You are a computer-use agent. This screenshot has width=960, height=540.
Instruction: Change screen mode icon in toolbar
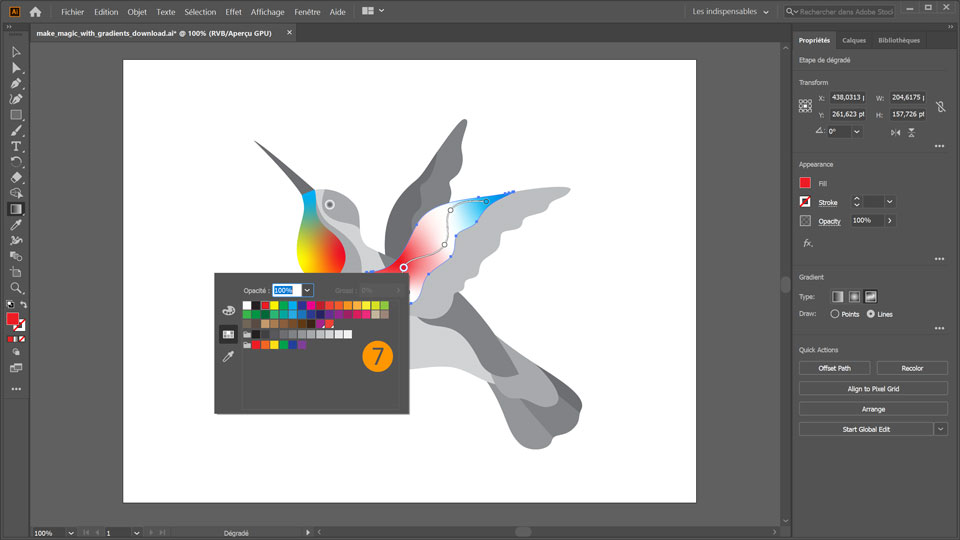(16, 368)
